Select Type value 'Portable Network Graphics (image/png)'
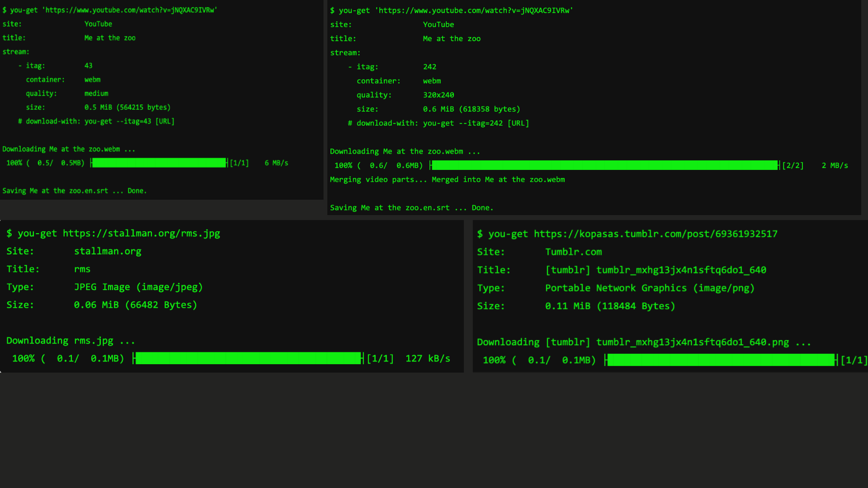Image resolution: width=868 pixels, height=488 pixels. (650, 288)
